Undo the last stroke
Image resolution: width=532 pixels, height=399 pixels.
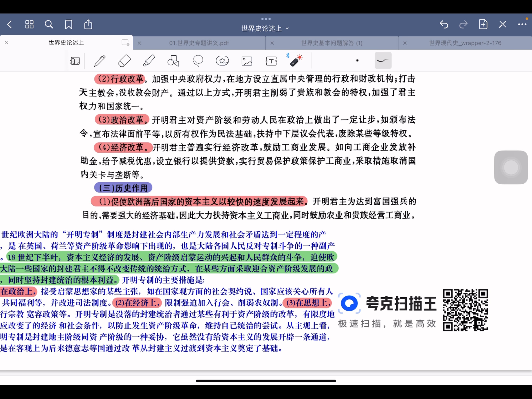point(444,24)
